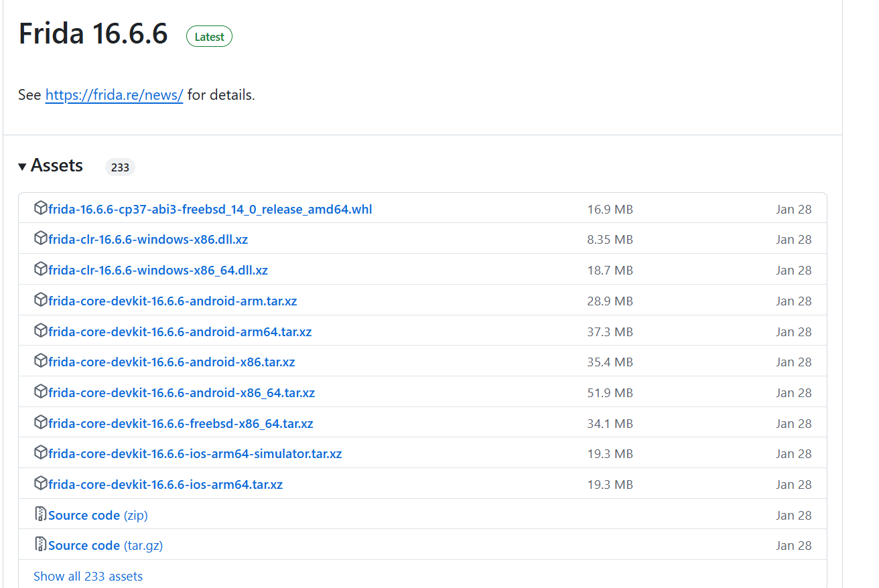This screenshot has height=588, width=879.
Task: Click the green Latest badge
Action: point(209,37)
